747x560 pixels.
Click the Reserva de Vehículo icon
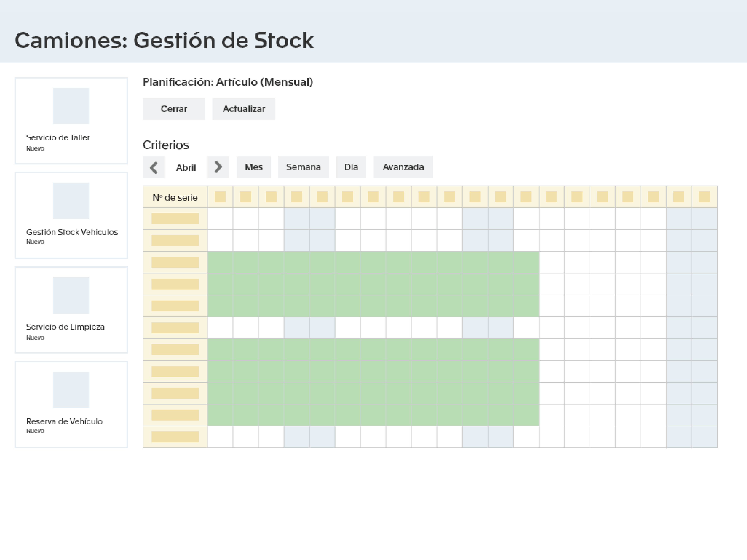click(71, 390)
